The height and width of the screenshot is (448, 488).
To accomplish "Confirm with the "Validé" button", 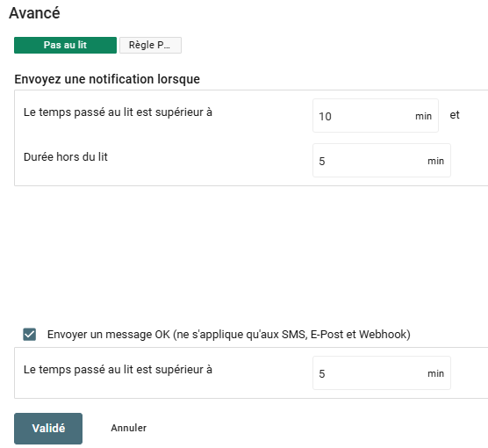I will (48, 429).
